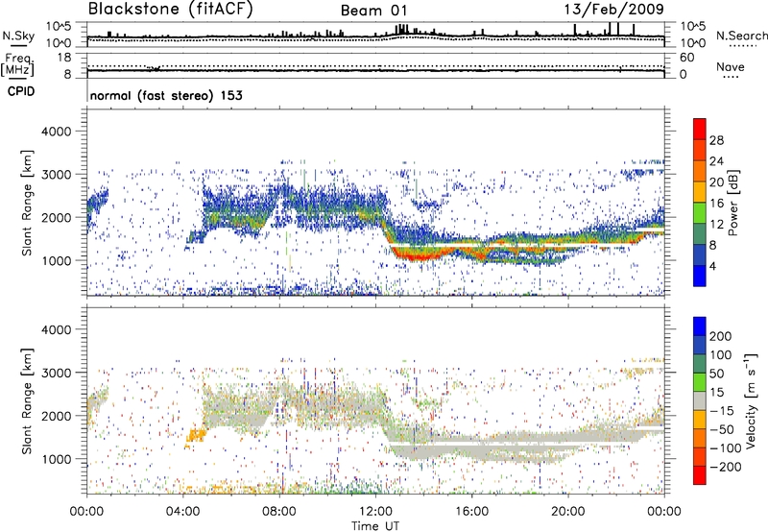The width and height of the screenshot is (768, 532).
Task: Click the "Slant Range [km]" label of velocity panel
Action: [x=27, y=400]
